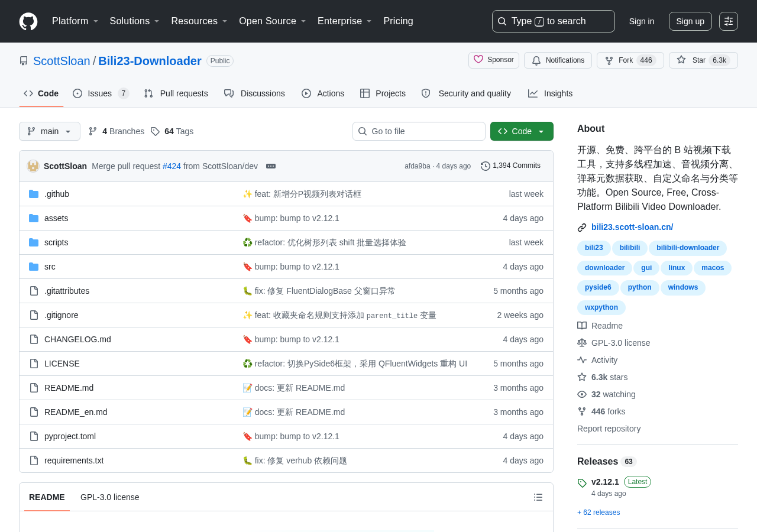Open the Issues tab
This screenshot has width=757, height=532.
point(101,93)
